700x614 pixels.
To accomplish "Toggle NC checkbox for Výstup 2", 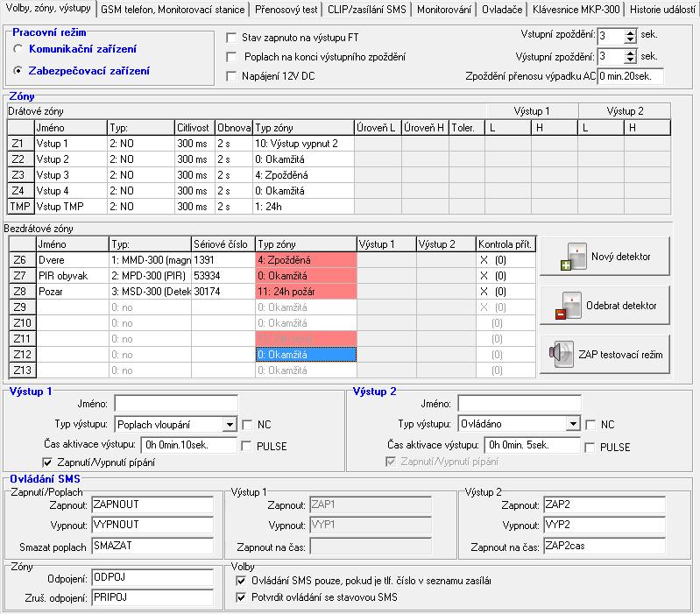I will pos(590,425).
